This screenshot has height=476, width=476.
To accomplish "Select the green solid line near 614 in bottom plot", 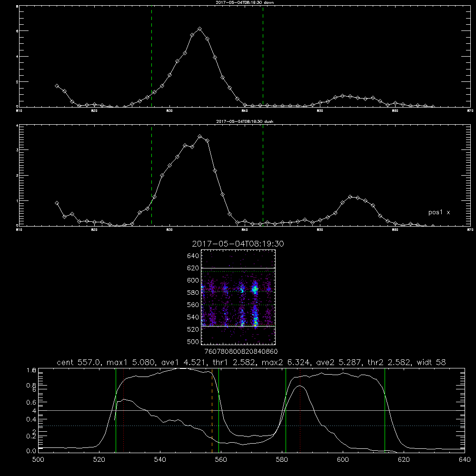I will click(385, 410).
